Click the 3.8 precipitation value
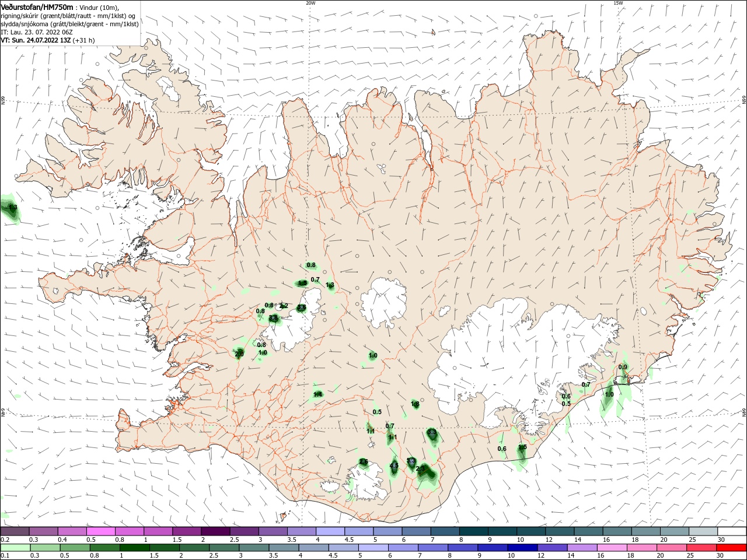747x560 pixels. click(273, 318)
